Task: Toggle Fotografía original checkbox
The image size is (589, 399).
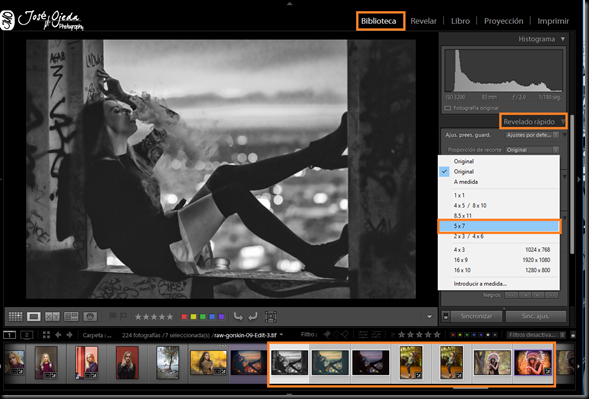Action: (x=448, y=108)
